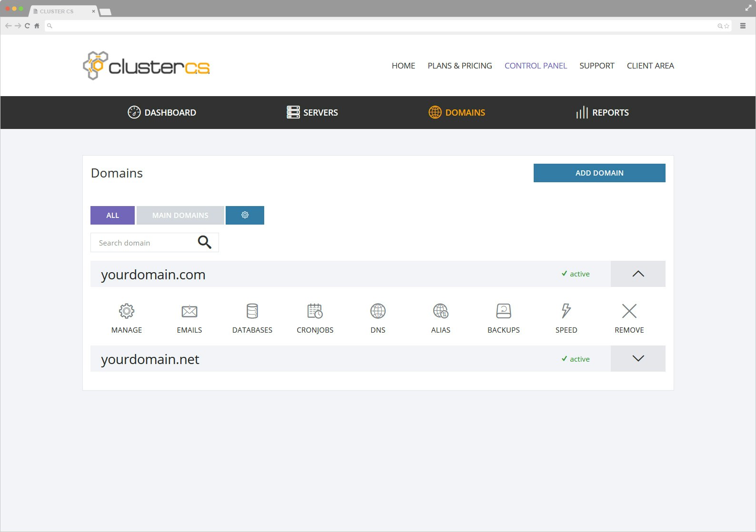Click the search magnifier icon
The height and width of the screenshot is (532, 756).
(x=205, y=242)
